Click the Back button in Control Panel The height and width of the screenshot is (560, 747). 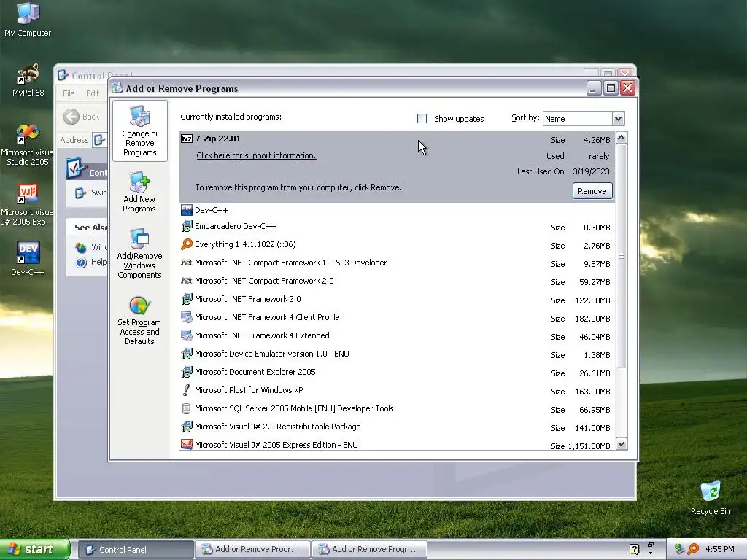pos(82,117)
